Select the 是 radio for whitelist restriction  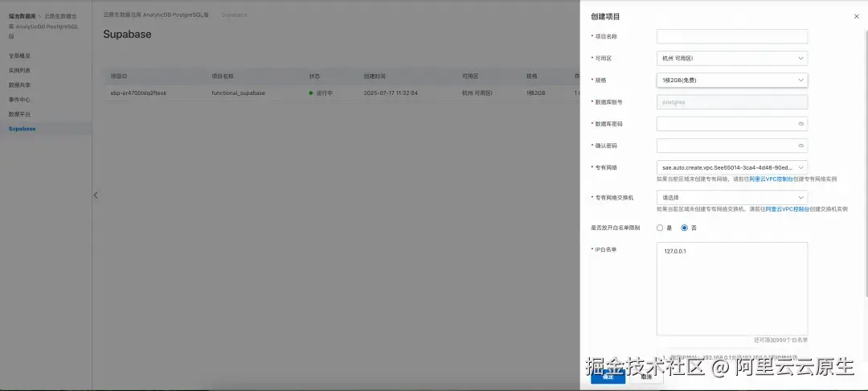(660, 228)
